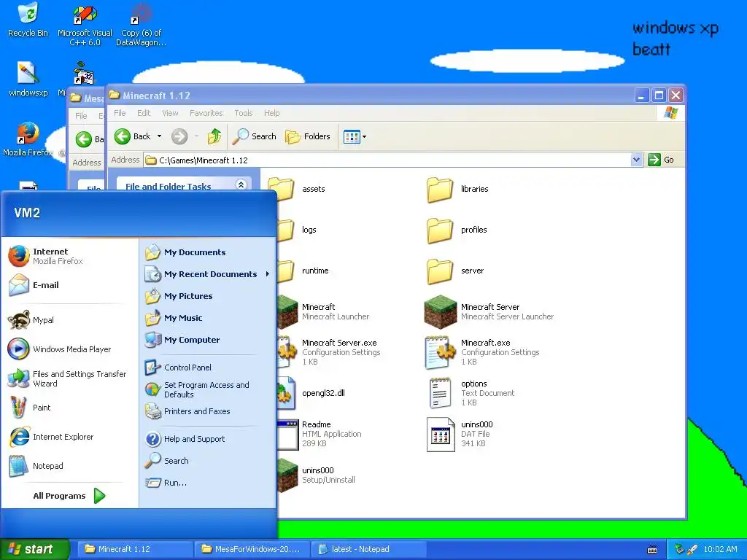The image size is (747, 560).
Task: Launch Minecraft Server Launcher grass block icon
Action: tap(440, 312)
